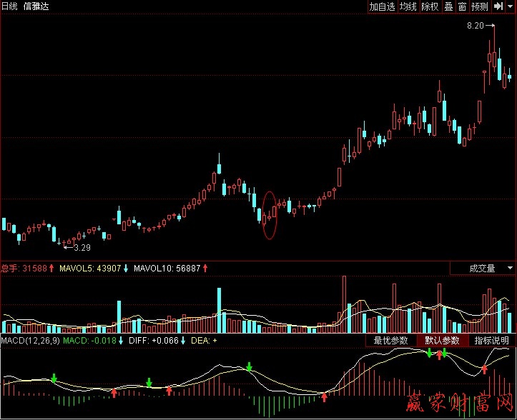Click the 叠 overlay chart icon
The image size is (517, 420).
(448, 6)
